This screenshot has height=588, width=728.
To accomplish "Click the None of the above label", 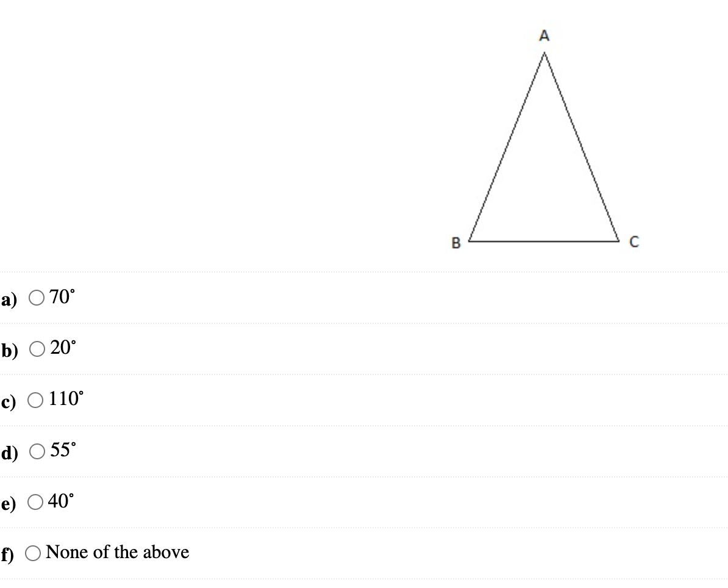I will [x=118, y=552].
